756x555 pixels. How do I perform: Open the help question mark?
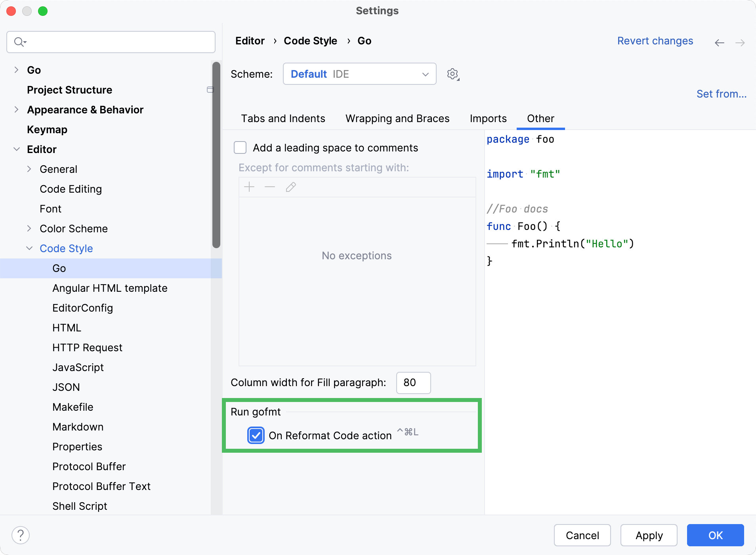pos(21,535)
